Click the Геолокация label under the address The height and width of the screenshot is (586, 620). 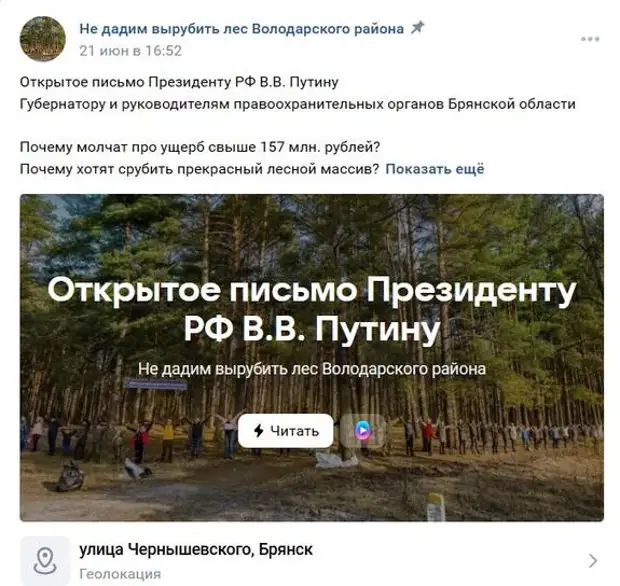click(x=120, y=574)
